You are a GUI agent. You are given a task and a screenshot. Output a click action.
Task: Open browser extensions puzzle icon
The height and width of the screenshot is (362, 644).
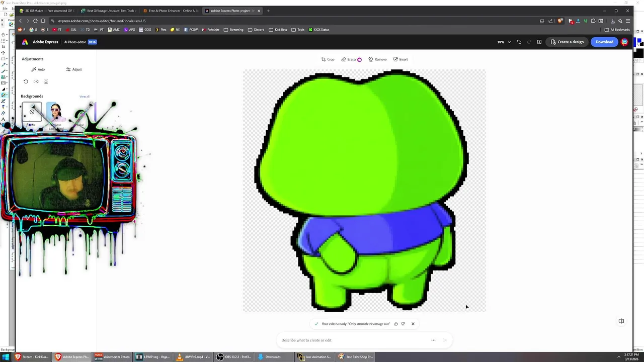[593, 21]
